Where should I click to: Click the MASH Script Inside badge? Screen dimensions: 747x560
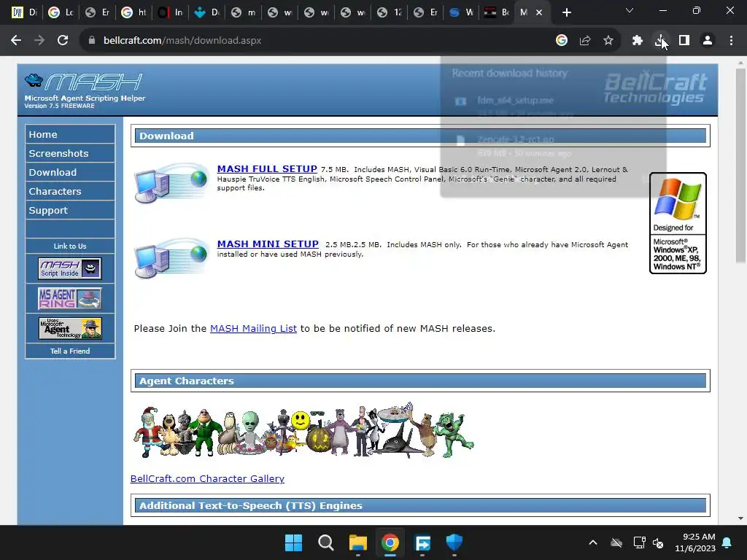coord(70,268)
